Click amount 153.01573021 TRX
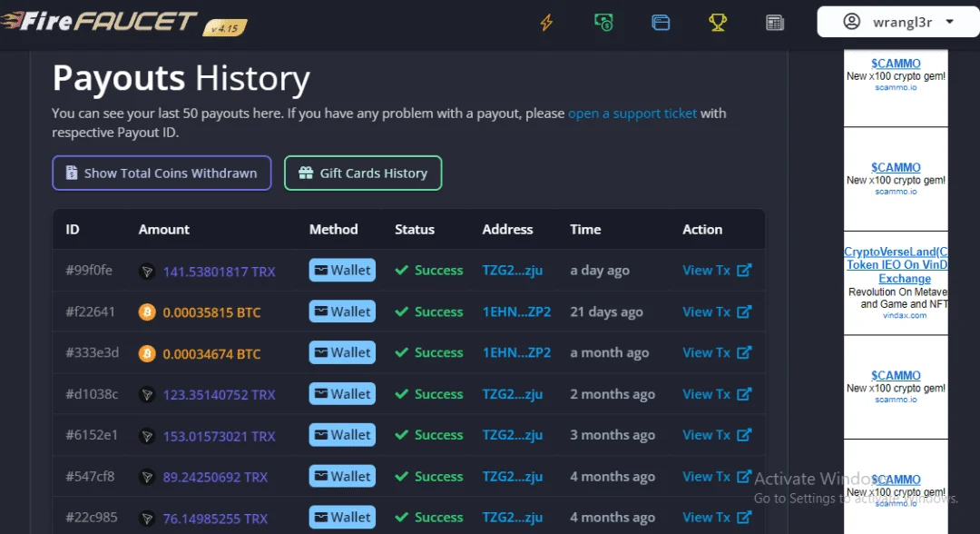 tap(219, 436)
